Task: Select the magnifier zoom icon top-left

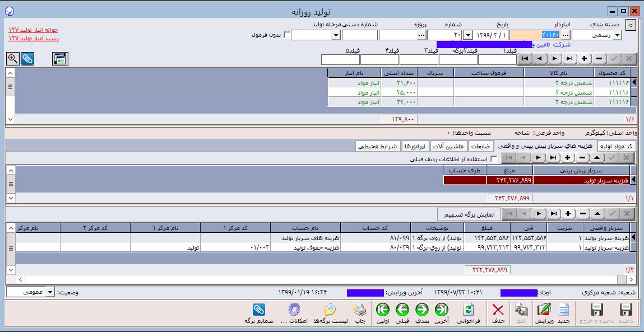Action: 12,58
